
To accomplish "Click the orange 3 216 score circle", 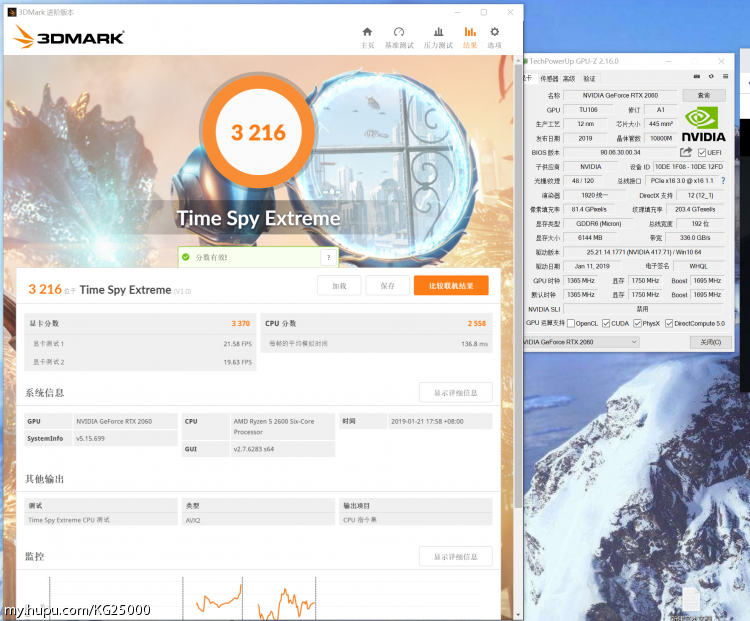I will (x=258, y=132).
